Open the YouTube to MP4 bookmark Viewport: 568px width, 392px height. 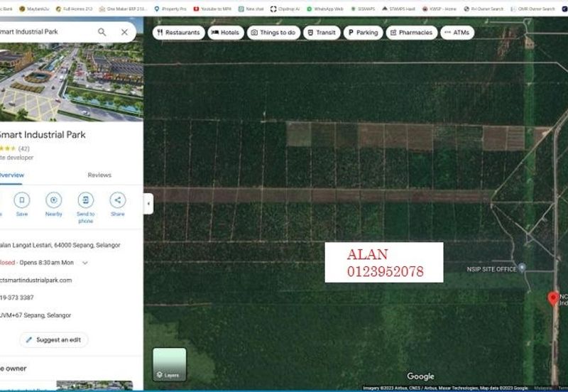212,9
